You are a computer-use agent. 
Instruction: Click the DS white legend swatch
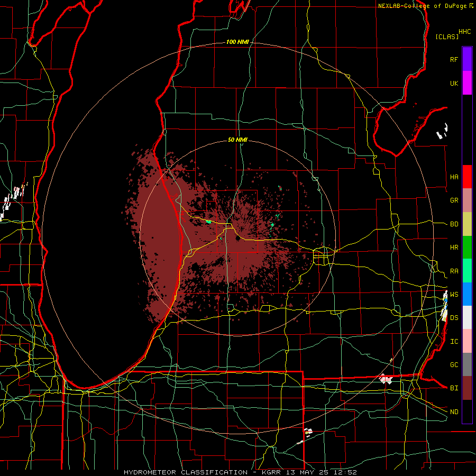pos(467,317)
